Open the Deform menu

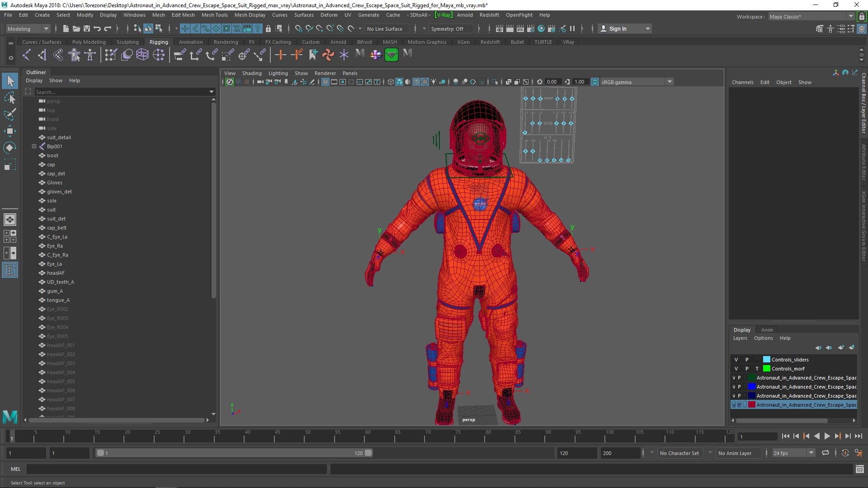tap(329, 15)
